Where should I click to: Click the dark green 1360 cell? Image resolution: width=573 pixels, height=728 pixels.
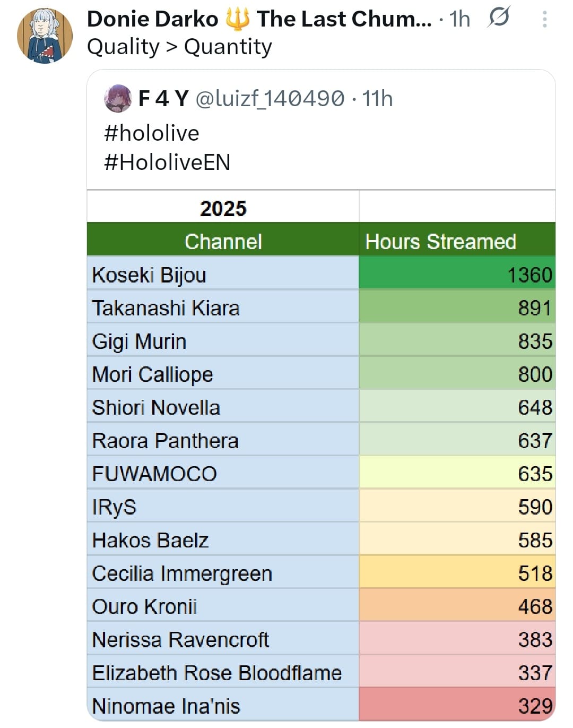(x=457, y=275)
